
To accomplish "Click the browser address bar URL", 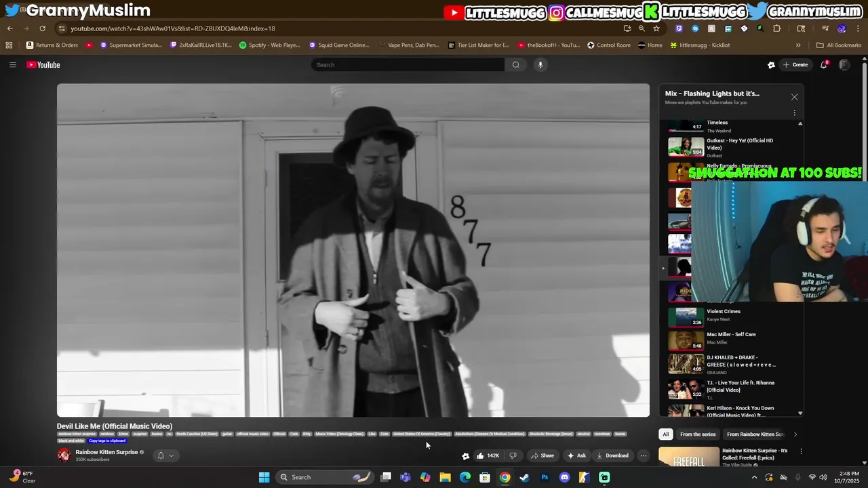I will (173, 28).
